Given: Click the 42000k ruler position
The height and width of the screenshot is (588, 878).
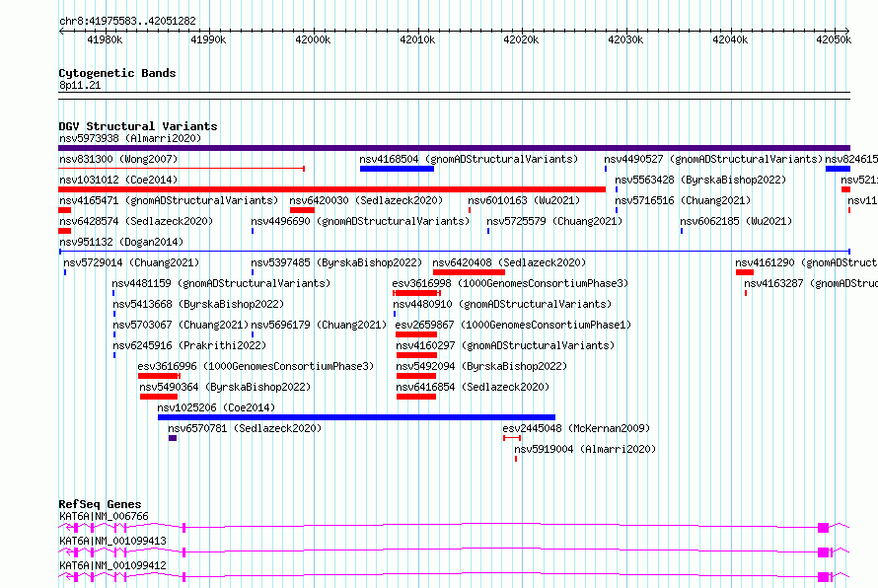Looking at the screenshot, I should coord(313,39).
